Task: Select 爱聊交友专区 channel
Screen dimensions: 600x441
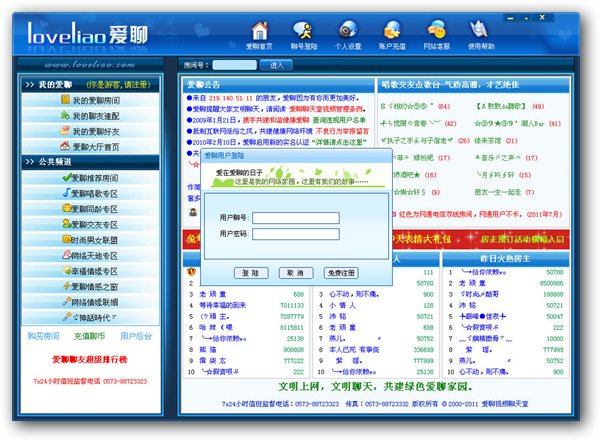Action: pos(90,225)
